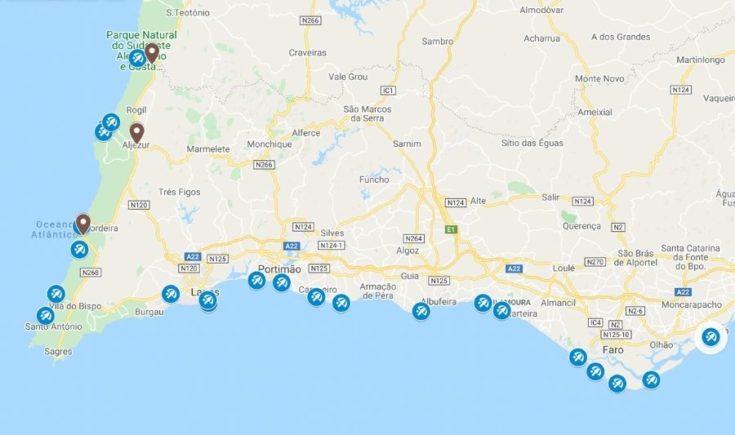Click the Silves town label
The image size is (735, 435).
click(332, 233)
